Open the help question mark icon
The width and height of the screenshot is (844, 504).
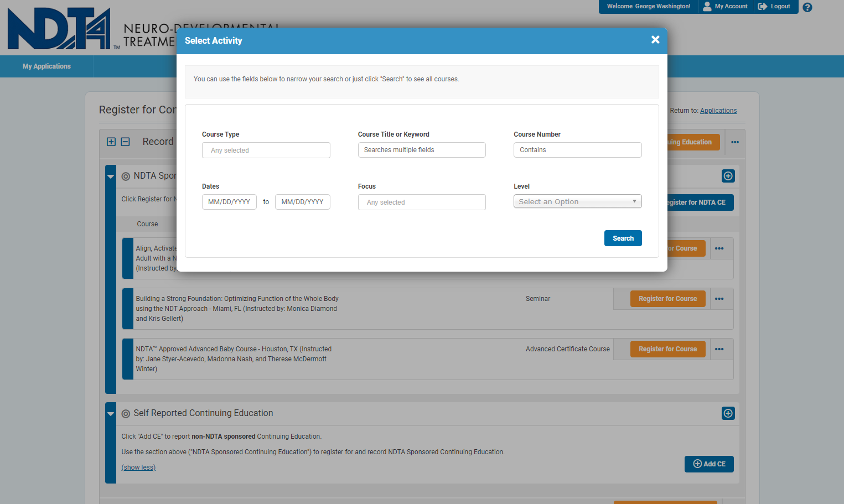(807, 7)
